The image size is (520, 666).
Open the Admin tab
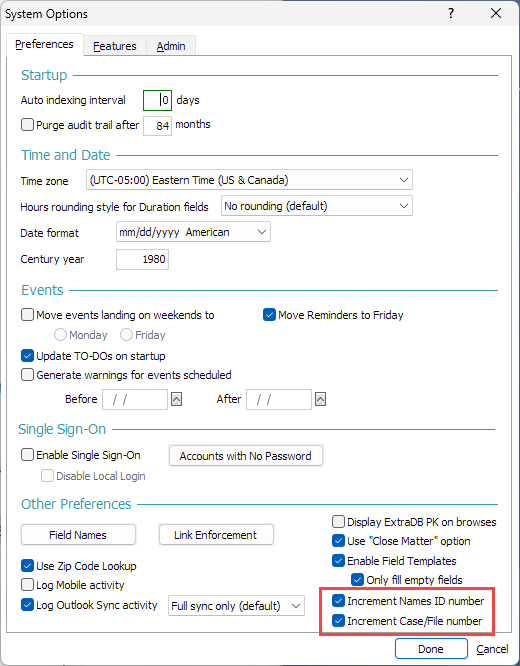pos(171,46)
